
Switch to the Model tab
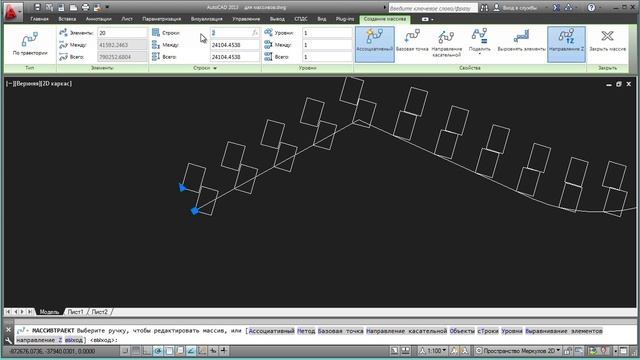(49, 312)
